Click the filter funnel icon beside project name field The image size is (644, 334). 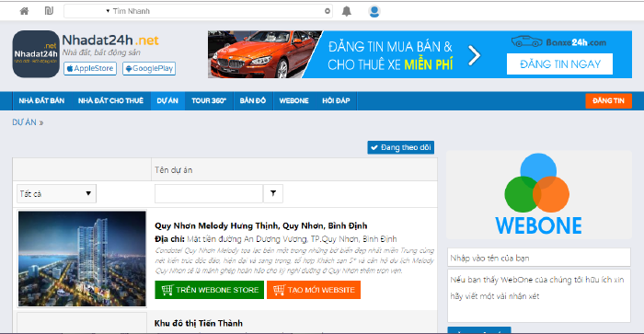coord(273,193)
